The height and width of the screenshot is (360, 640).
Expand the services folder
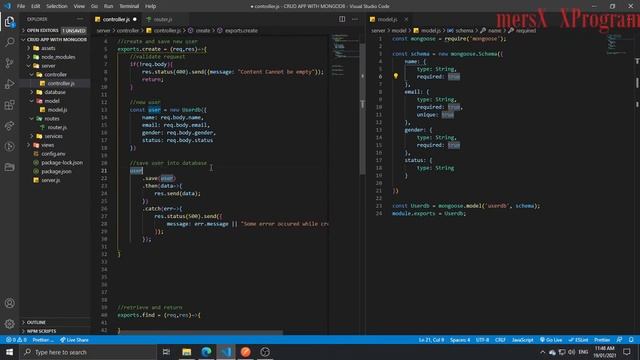tap(53, 136)
